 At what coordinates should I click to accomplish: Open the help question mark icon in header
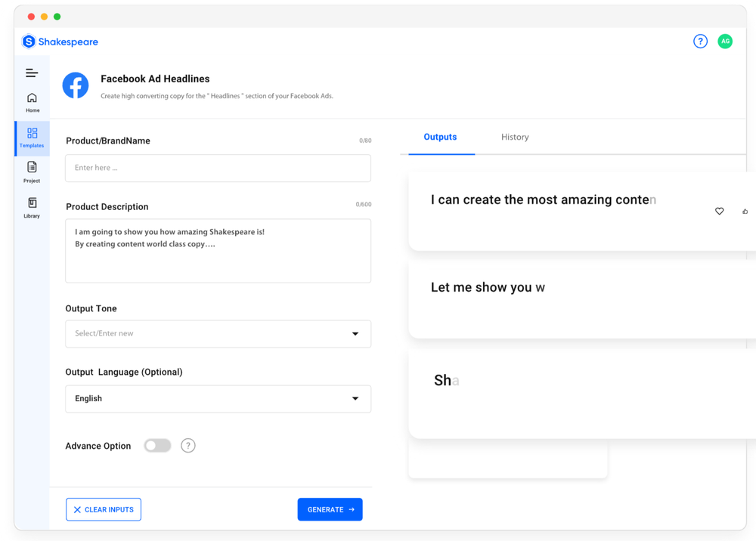point(700,42)
